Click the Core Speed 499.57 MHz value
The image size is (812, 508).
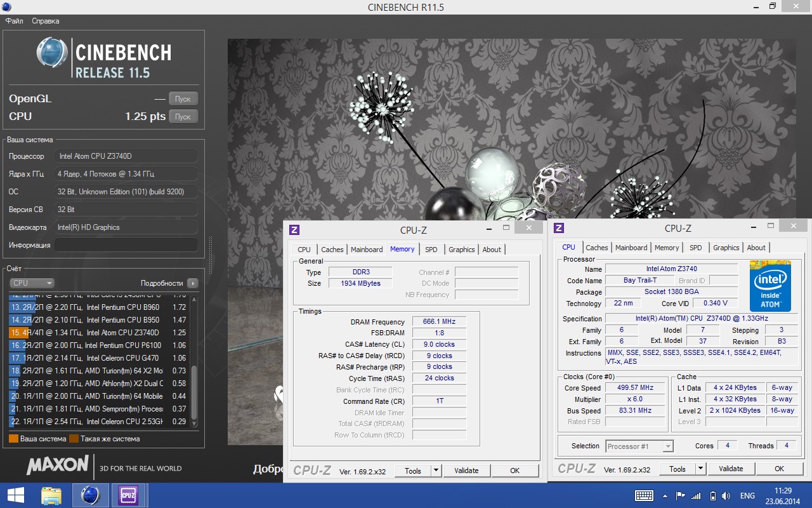pos(634,388)
